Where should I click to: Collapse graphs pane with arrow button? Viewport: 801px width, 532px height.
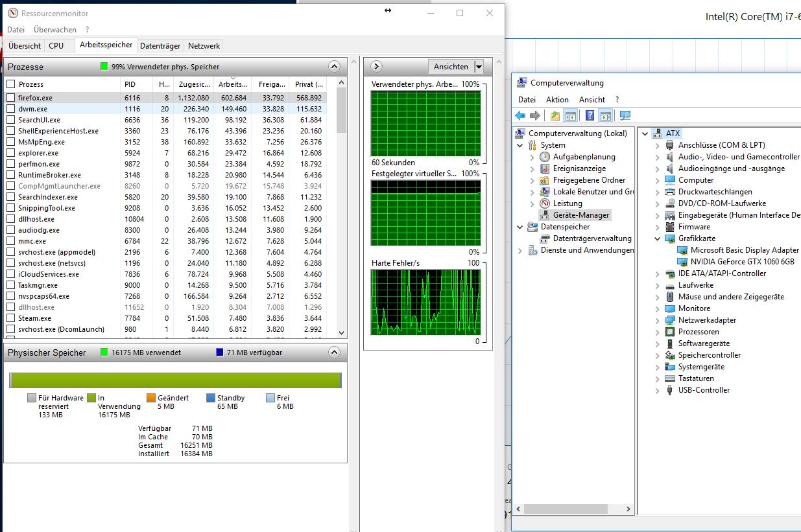376,66
